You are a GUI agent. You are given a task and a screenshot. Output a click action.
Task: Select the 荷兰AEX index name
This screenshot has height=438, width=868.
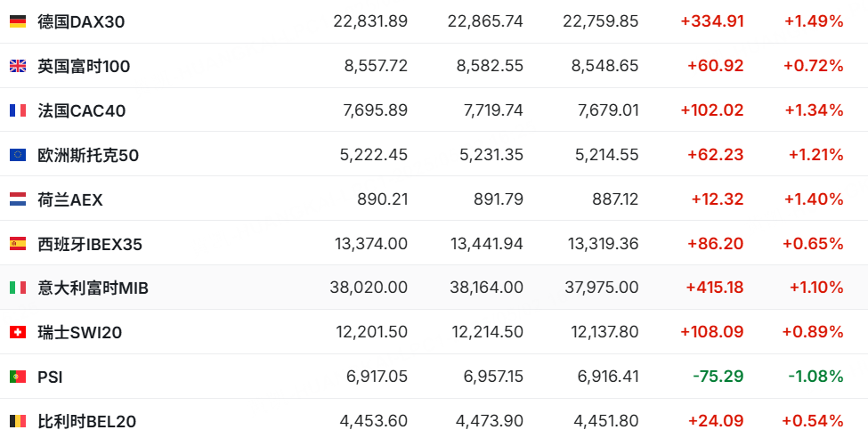click(70, 199)
